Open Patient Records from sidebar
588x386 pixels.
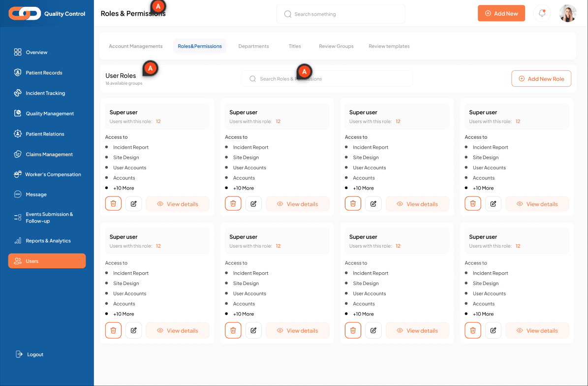coord(44,73)
